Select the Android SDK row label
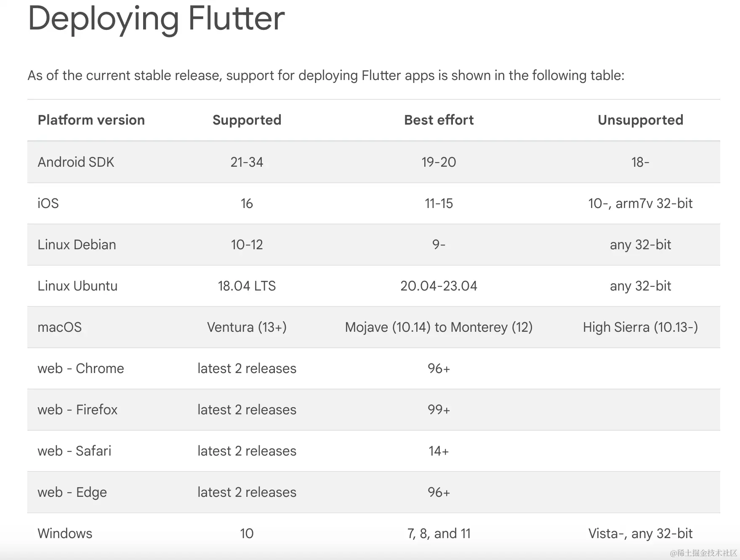 pyautogui.click(x=76, y=162)
